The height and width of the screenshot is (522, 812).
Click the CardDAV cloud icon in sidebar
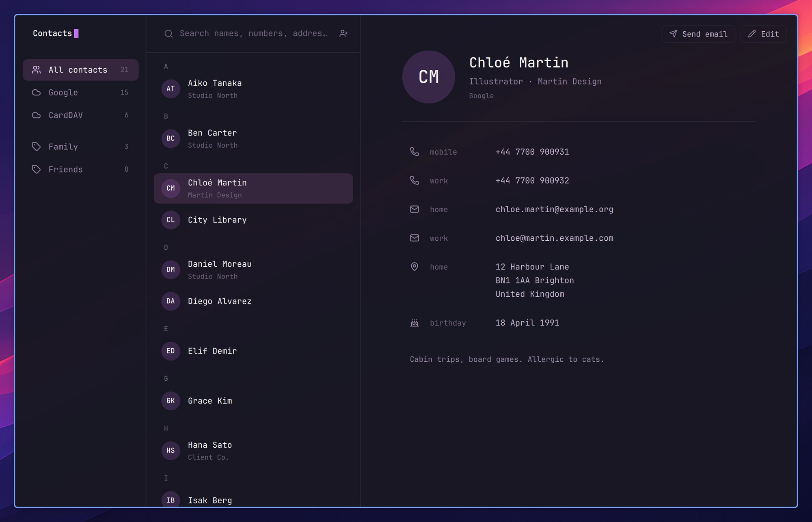[x=36, y=115]
